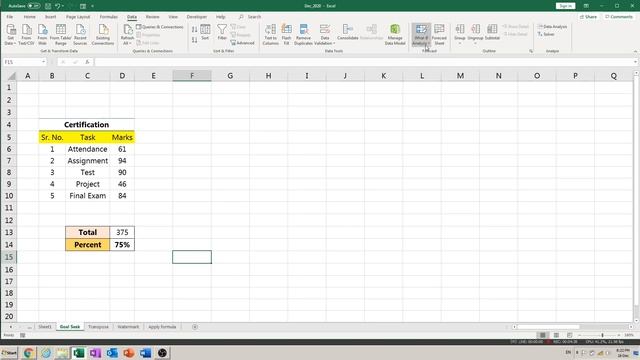Switch to the Home tab
640x360 pixels.
pos(29,17)
